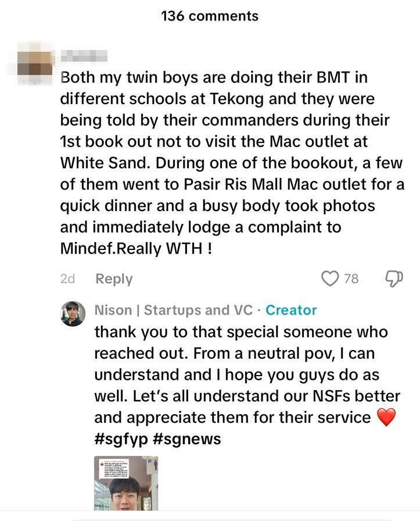Click the 78 likes count
The width and height of the screenshot is (420, 521).
pyautogui.click(x=351, y=279)
